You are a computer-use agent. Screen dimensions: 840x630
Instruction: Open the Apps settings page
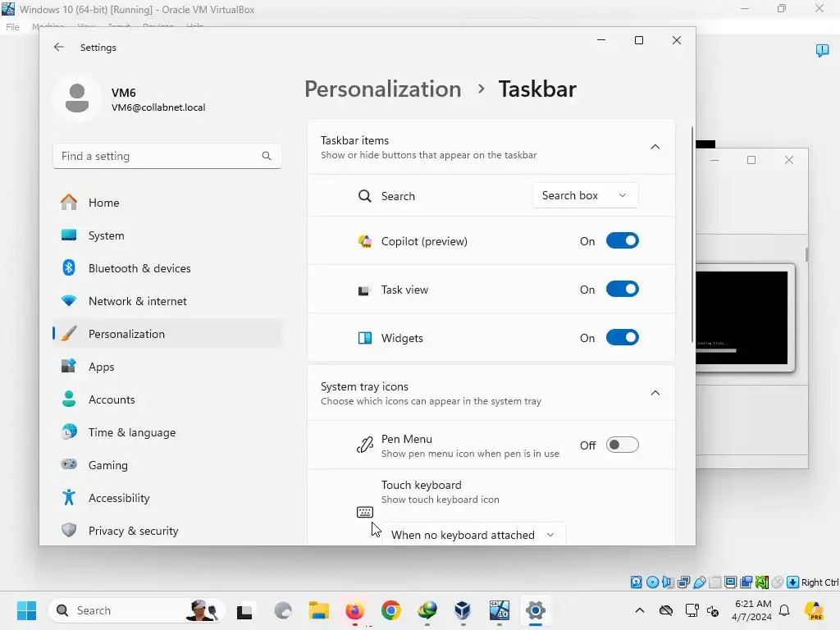tap(167, 367)
